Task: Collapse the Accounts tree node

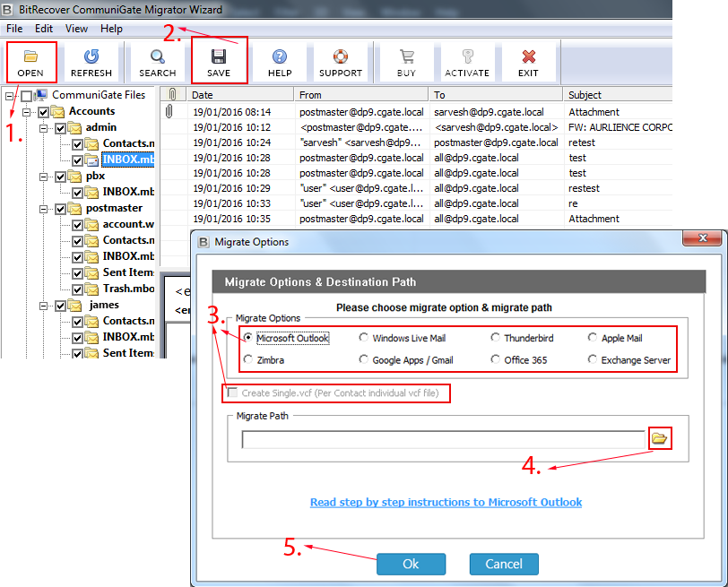Action: (27, 112)
